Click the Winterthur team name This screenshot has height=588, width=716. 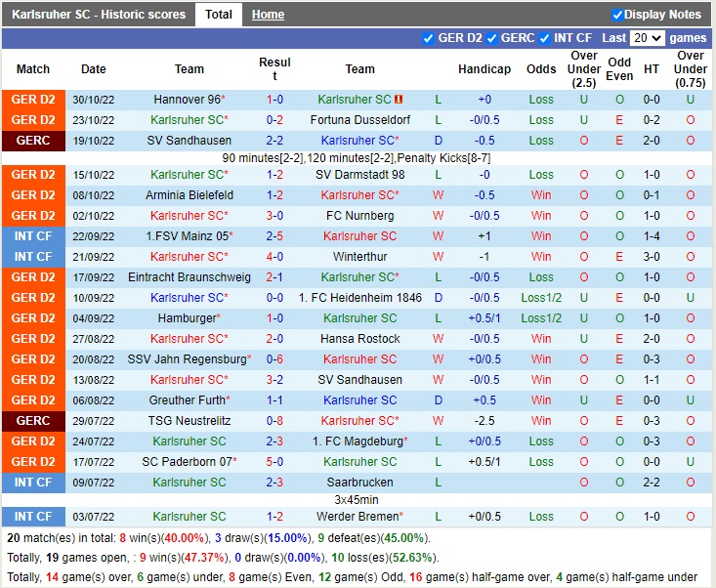[x=359, y=257]
